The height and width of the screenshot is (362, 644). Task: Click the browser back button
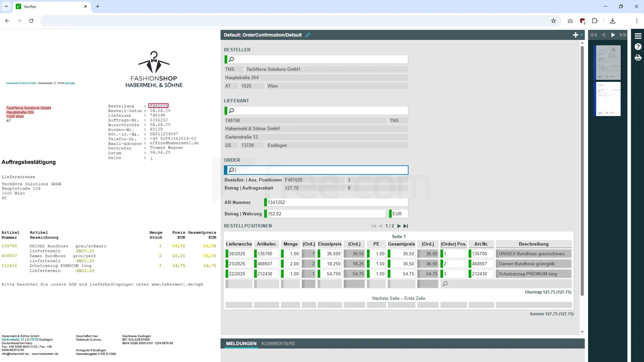[x=7, y=21]
